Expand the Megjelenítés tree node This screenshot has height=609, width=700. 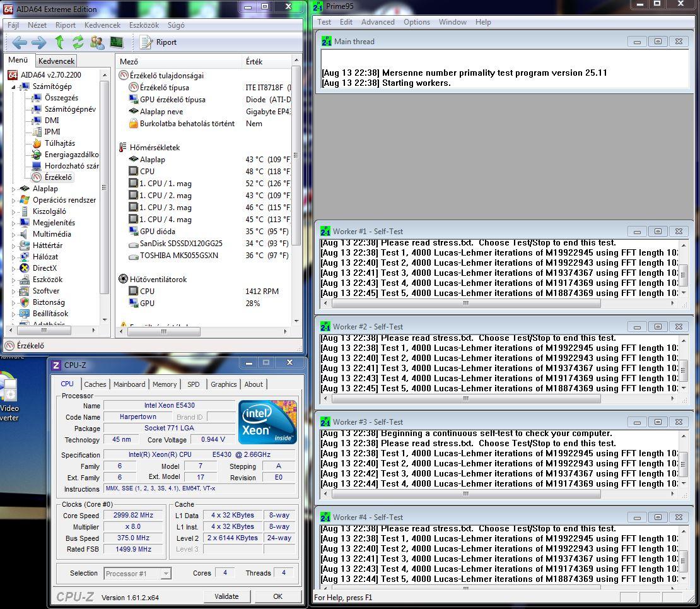click(x=13, y=223)
